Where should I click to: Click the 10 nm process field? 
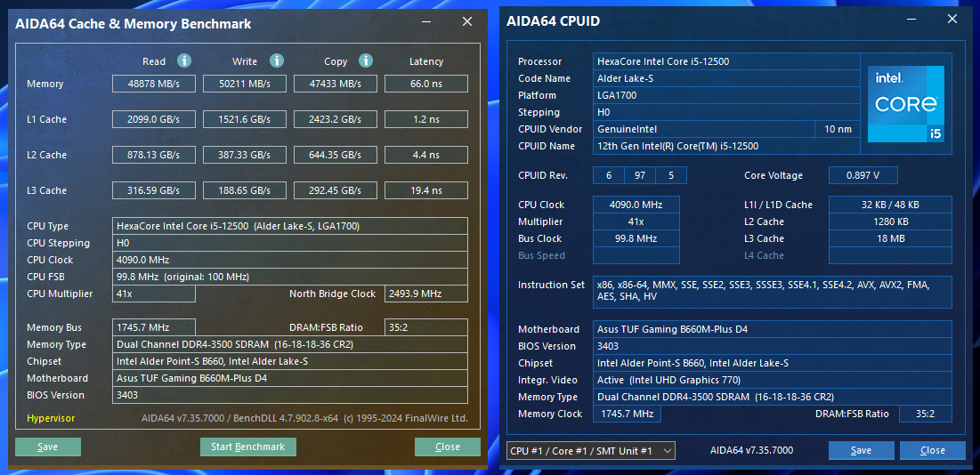838,129
